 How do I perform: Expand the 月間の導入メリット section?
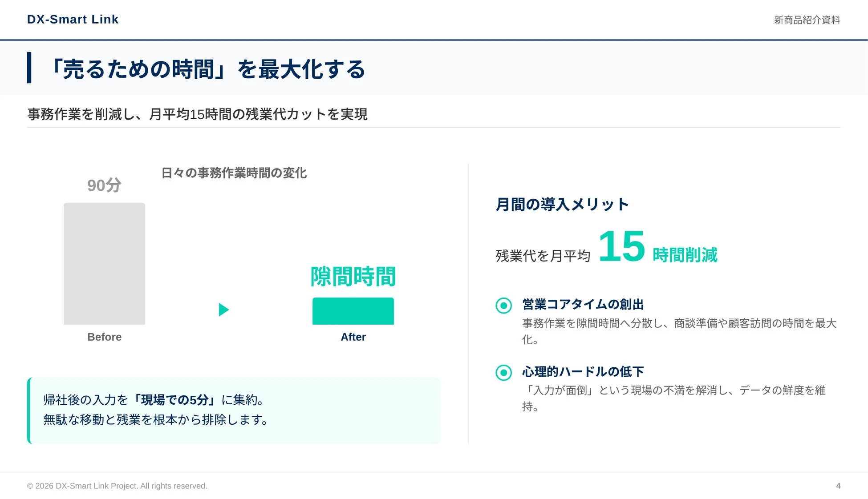point(563,204)
